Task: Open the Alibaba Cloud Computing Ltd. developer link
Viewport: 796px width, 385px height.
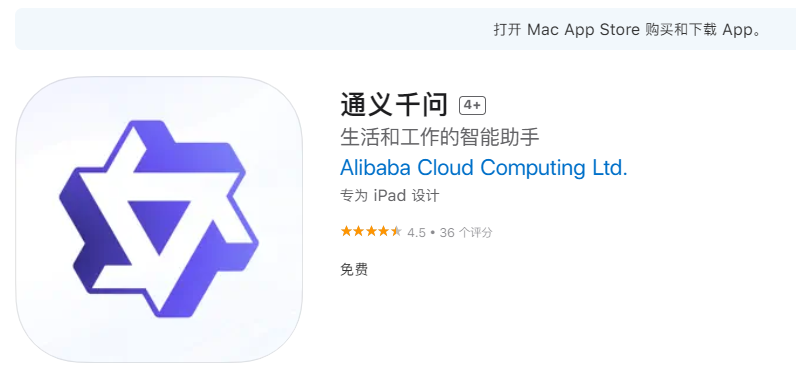Action: pos(484,168)
